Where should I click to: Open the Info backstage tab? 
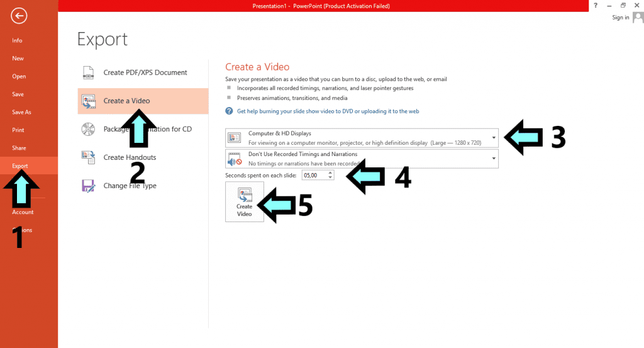coord(17,40)
